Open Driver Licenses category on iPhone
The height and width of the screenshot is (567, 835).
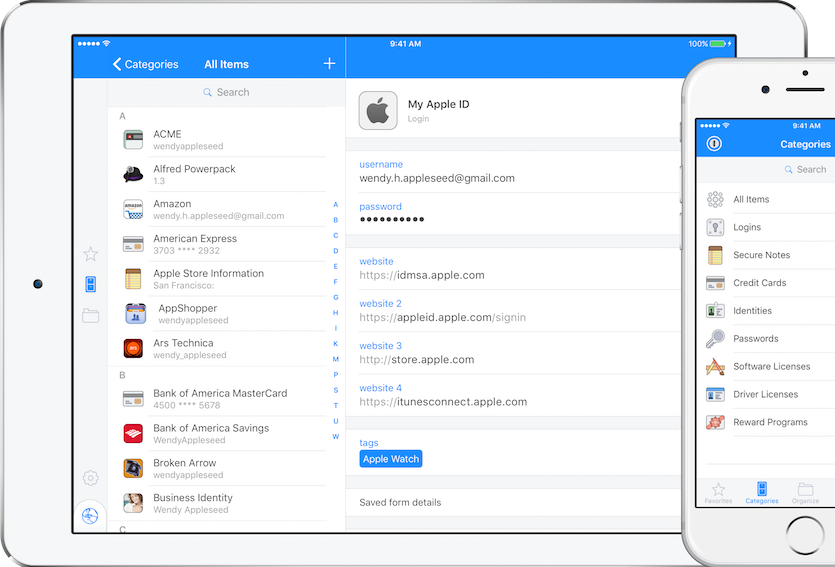point(767,395)
